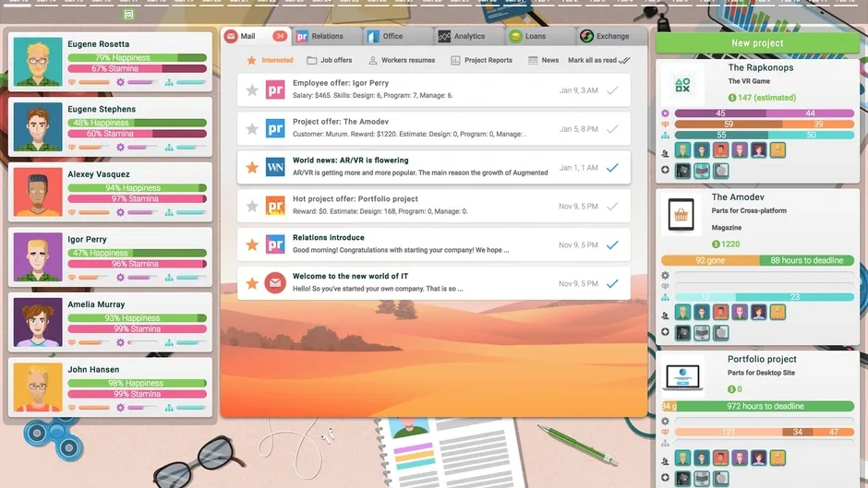Switch to the Relations tab
The height and width of the screenshot is (488, 868).
pyautogui.click(x=327, y=36)
